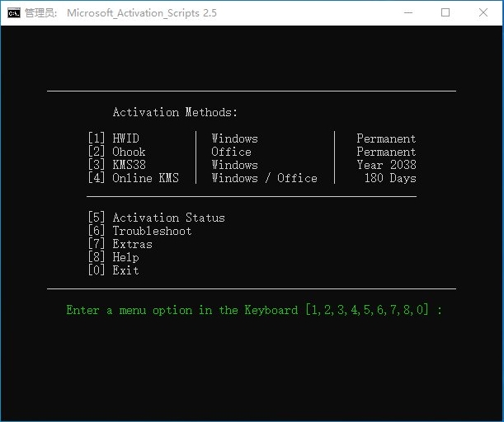
Task: Click the '[4] Online KMS' menu line
Action: 133,178
